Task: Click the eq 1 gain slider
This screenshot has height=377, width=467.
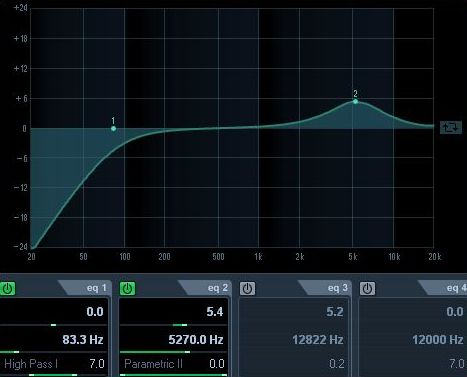Action: tap(53, 325)
